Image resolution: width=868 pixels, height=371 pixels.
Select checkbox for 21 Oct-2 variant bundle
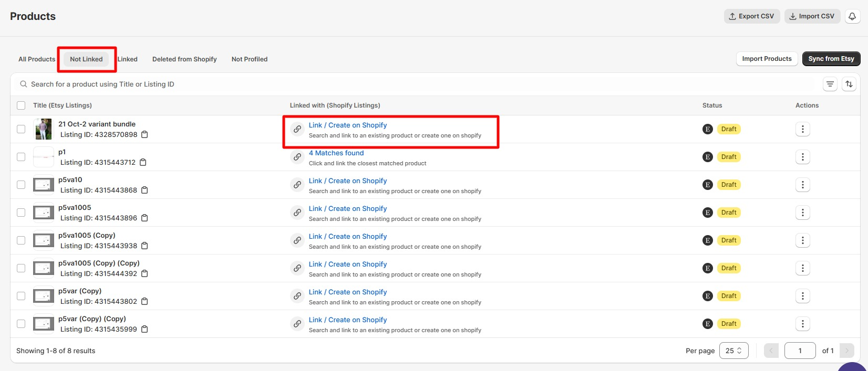(x=21, y=129)
